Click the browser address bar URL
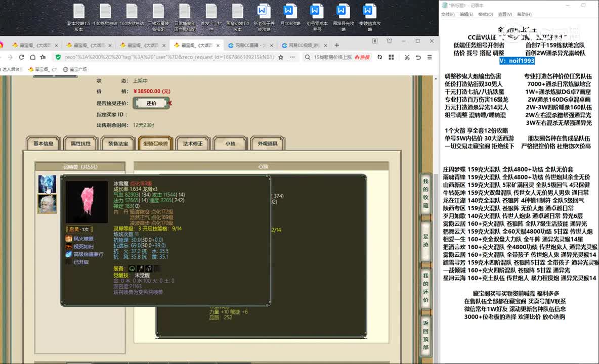Image resolution: width=599 pixels, height=364 pixels. tap(169, 57)
